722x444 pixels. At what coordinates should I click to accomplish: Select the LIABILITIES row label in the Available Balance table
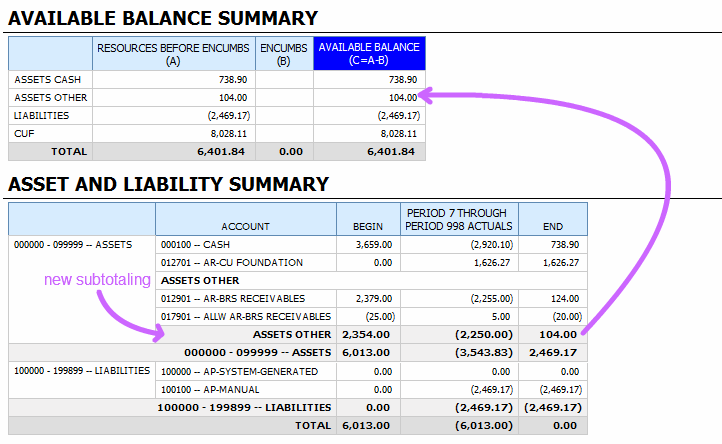(41, 116)
